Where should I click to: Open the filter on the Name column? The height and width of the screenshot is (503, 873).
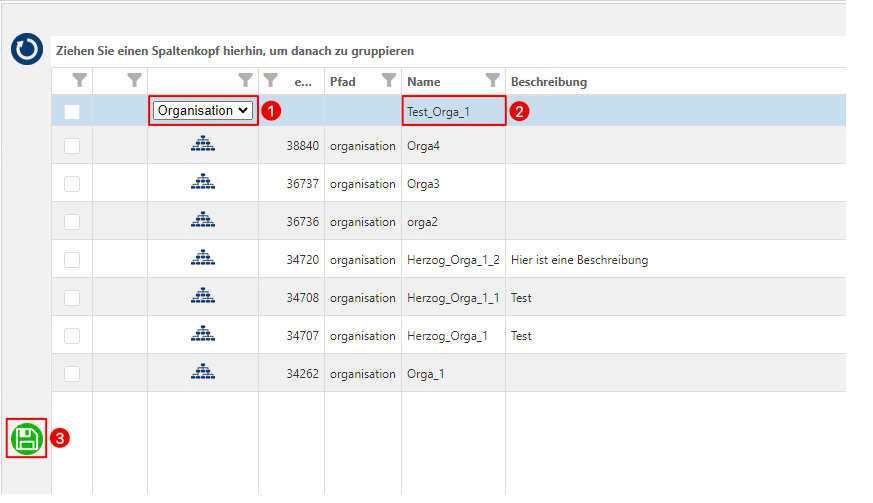pyautogui.click(x=492, y=81)
